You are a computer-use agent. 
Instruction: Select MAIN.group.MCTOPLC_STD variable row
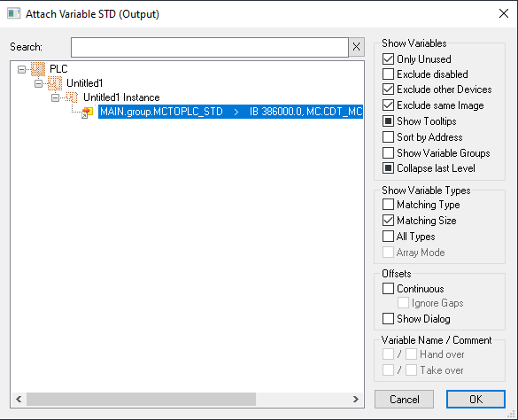tap(230, 112)
